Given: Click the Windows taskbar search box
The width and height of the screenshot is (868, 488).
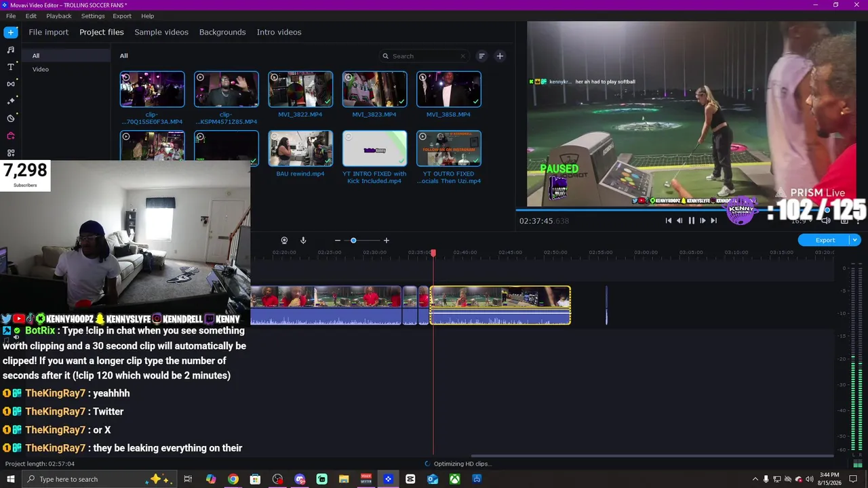Looking at the screenshot, I should tap(99, 479).
